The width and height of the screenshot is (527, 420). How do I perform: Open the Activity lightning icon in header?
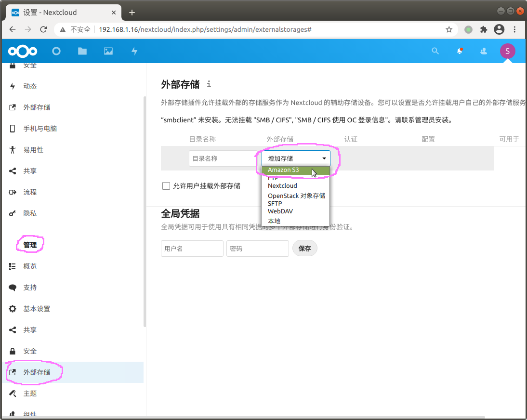pos(134,51)
